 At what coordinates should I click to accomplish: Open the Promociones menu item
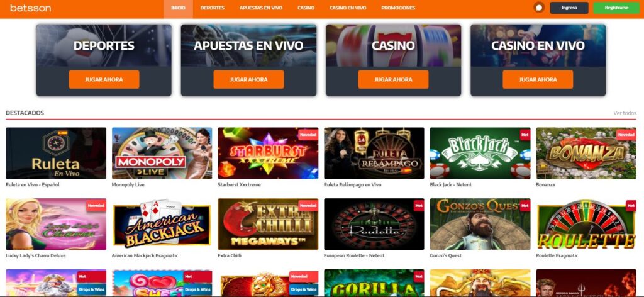(398, 8)
